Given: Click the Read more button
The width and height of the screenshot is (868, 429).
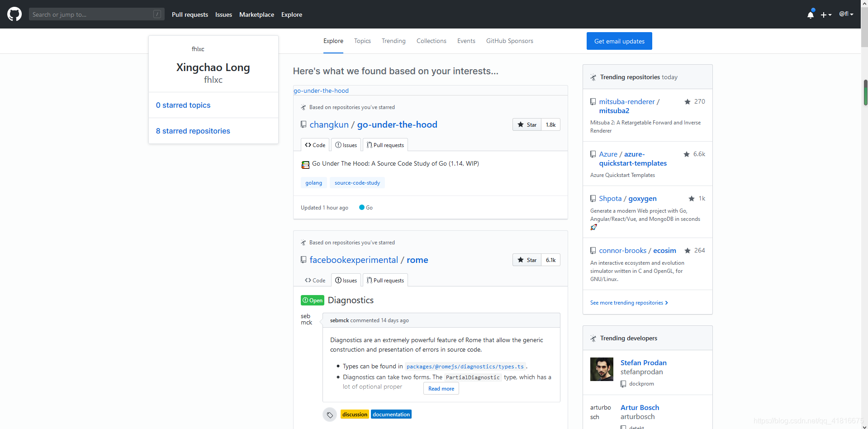Looking at the screenshot, I should pyautogui.click(x=441, y=388).
